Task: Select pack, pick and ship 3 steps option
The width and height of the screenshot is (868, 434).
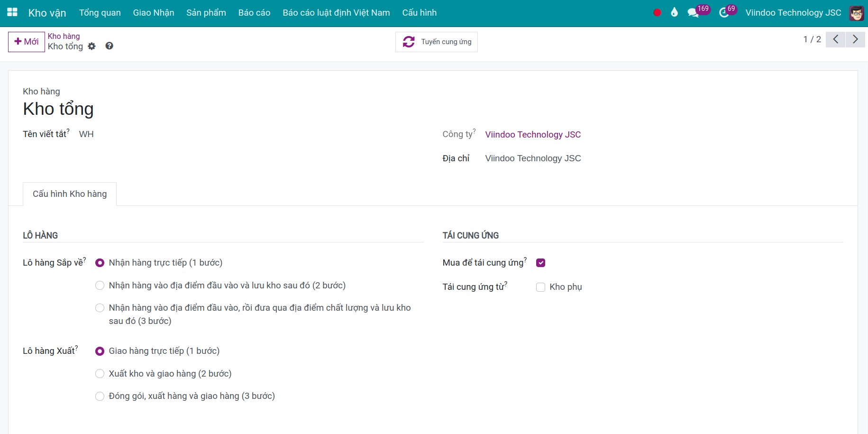Action: [100, 397]
